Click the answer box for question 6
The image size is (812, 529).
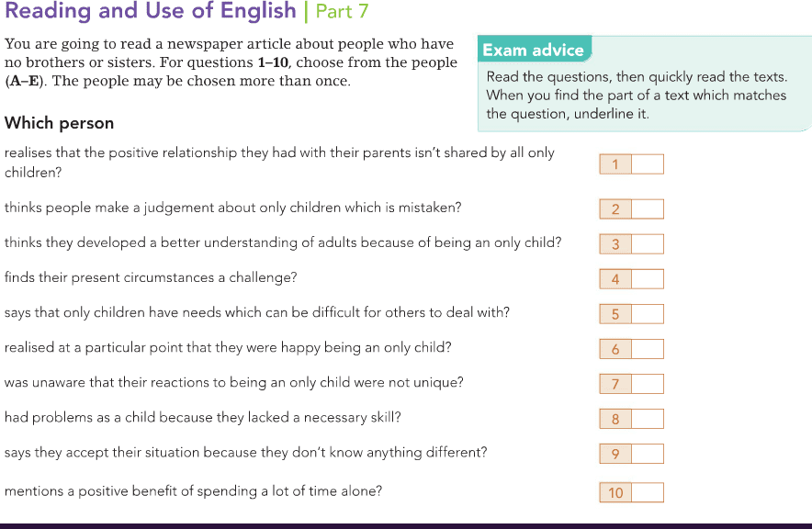(647, 349)
